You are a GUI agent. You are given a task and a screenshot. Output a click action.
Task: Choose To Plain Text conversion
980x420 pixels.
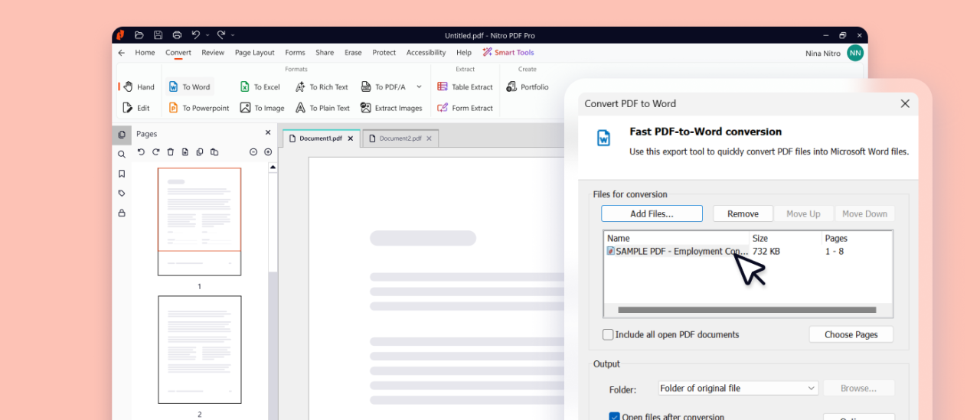pyautogui.click(x=322, y=108)
